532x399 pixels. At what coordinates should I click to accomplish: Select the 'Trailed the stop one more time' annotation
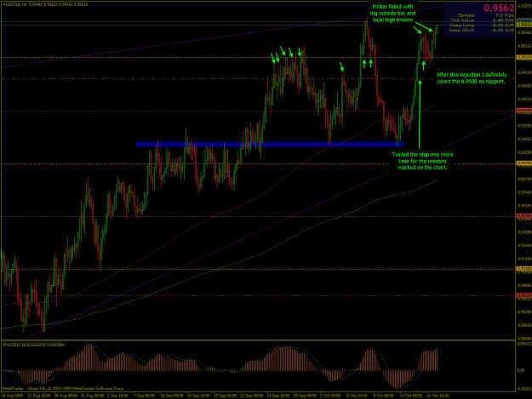click(422, 161)
